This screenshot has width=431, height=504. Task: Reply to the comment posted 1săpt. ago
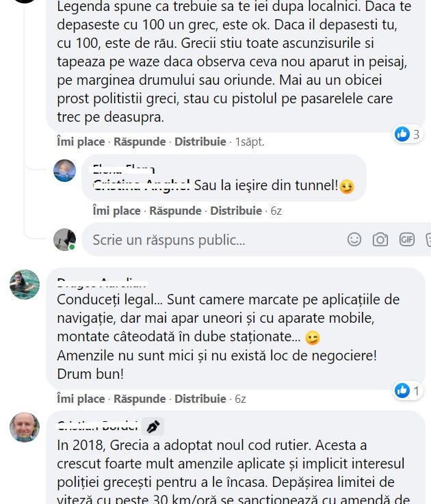(x=140, y=142)
